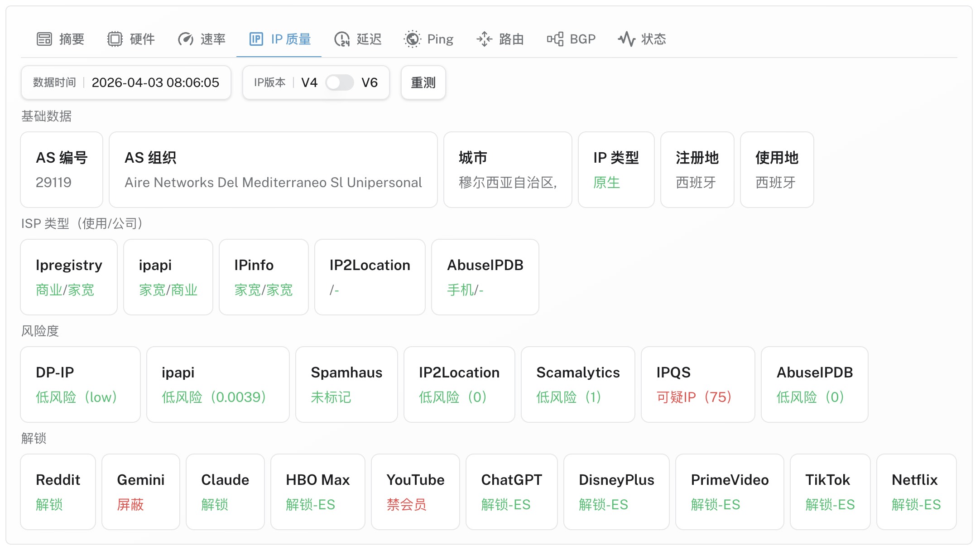Click Gemini status 屏蔽

130,504
